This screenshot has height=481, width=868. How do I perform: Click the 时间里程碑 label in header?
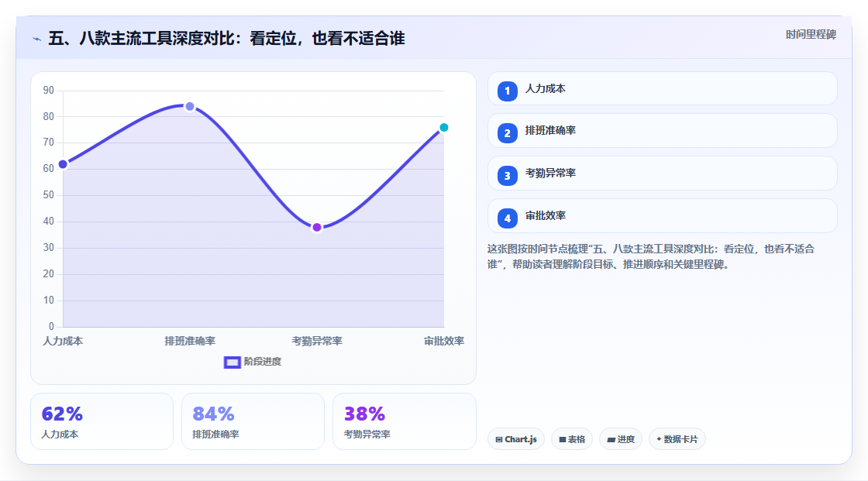811,34
